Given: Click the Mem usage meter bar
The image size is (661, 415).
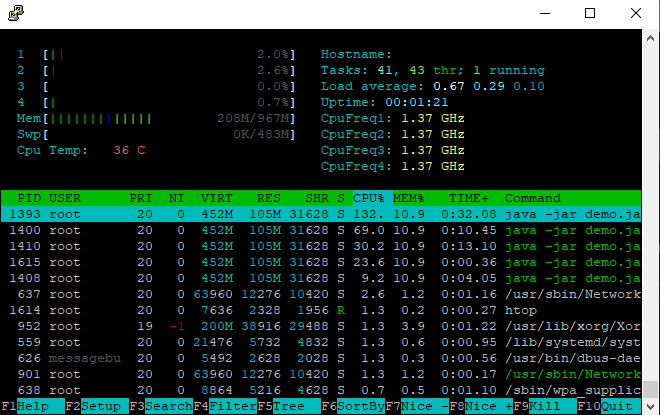Looking at the screenshot, I should 156,119.
